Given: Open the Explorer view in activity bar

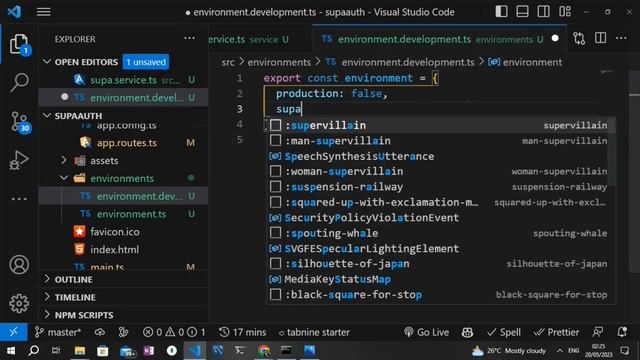Looking at the screenshot, I should point(19,44).
